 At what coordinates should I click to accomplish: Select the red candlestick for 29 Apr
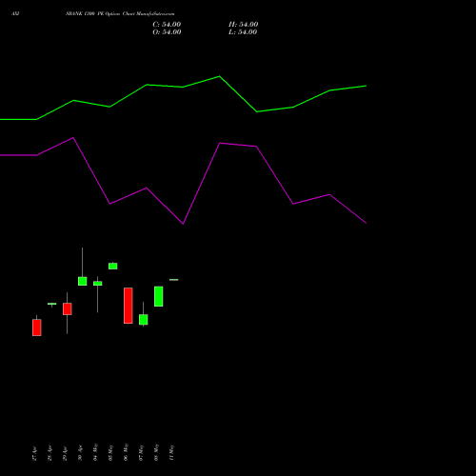pyautogui.click(x=68, y=308)
